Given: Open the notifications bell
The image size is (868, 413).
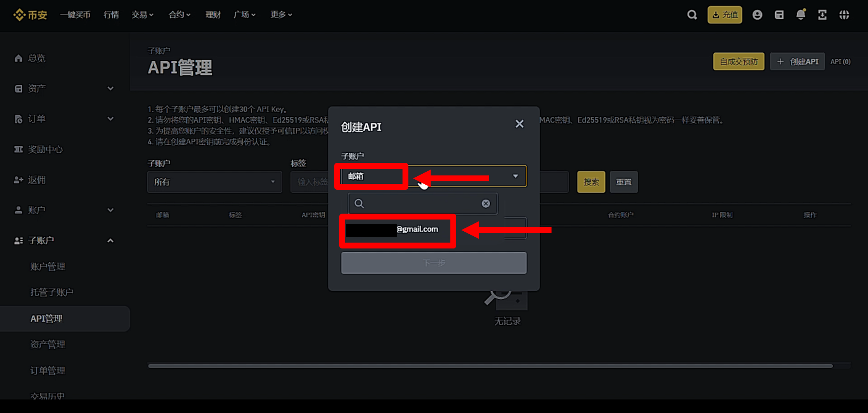Looking at the screenshot, I should [800, 15].
